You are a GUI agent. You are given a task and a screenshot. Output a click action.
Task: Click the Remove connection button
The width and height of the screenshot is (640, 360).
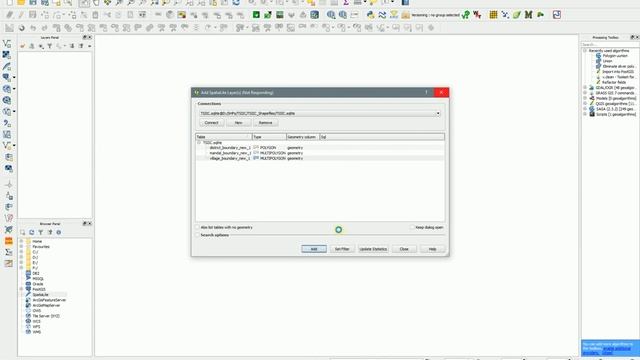point(265,122)
